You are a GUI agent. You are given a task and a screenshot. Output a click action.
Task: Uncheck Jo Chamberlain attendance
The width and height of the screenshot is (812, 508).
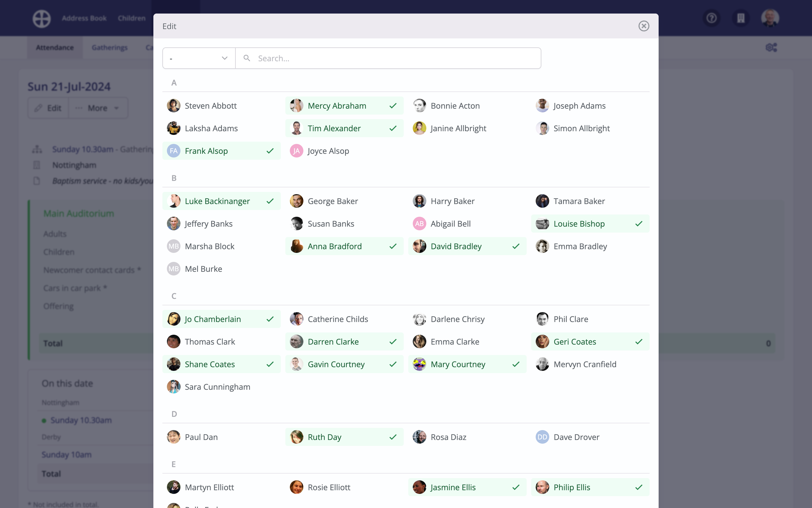tap(221, 319)
